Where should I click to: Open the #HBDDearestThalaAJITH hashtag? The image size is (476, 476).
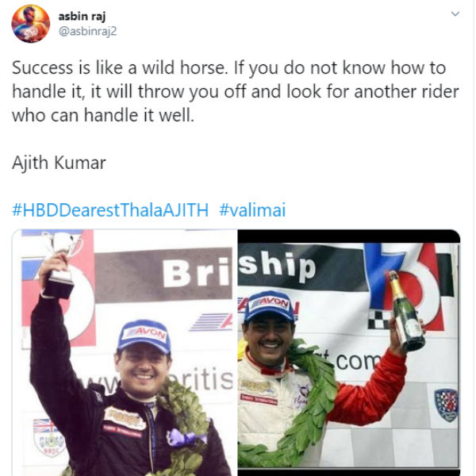click(x=110, y=209)
